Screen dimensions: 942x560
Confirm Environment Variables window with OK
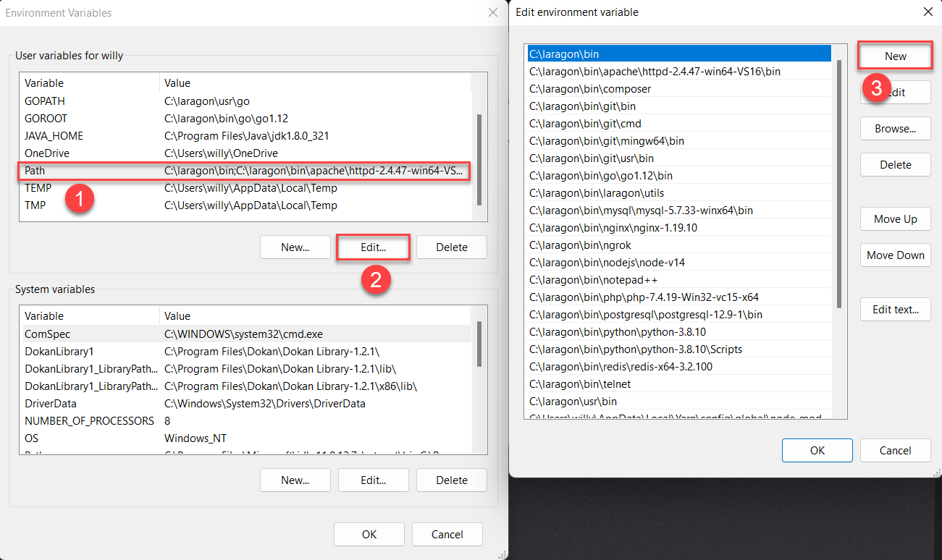tap(369, 535)
